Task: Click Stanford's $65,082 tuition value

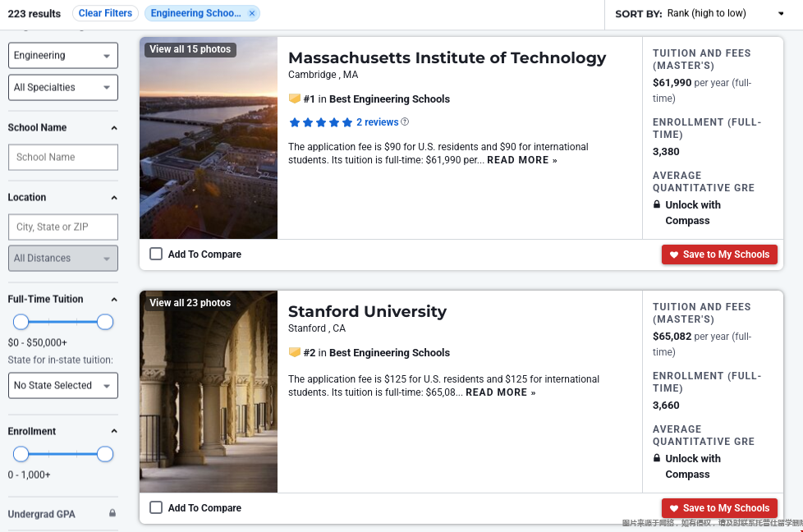Action: tap(672, 336)
